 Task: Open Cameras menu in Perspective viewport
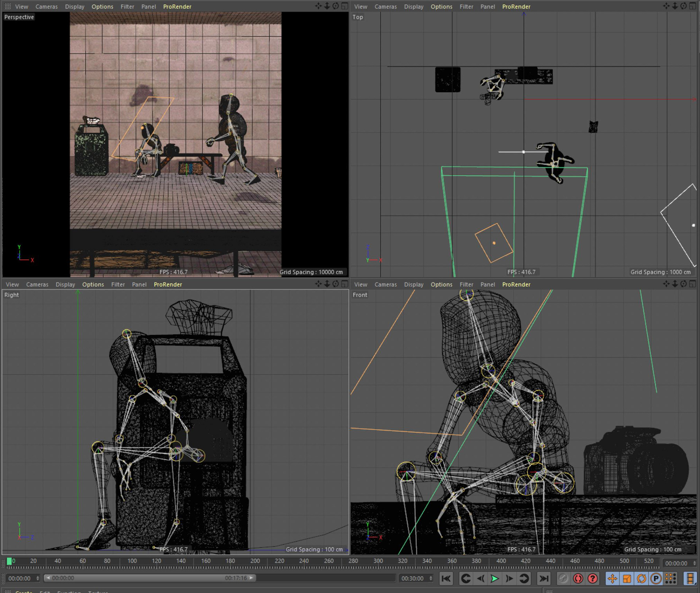tap(46, 7)
